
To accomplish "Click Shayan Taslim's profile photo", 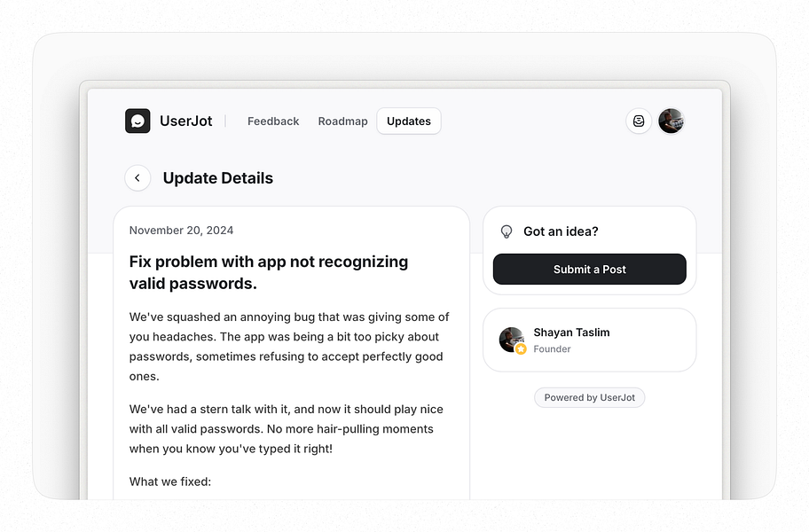I will [512, 340].
